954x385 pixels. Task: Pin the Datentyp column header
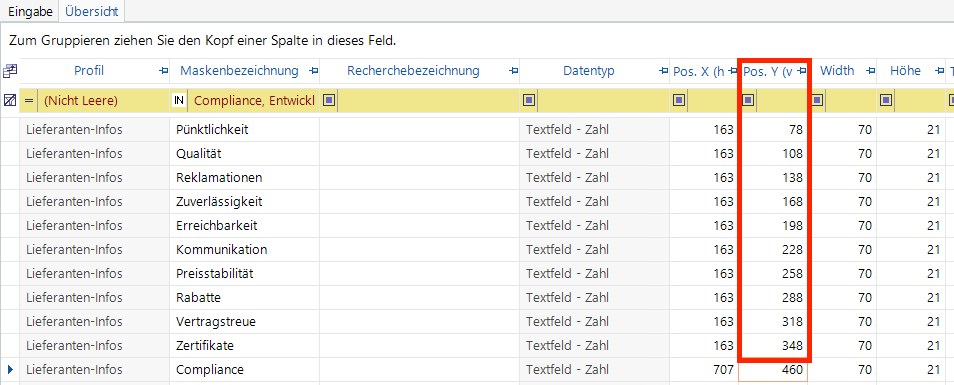click(664, 71)
